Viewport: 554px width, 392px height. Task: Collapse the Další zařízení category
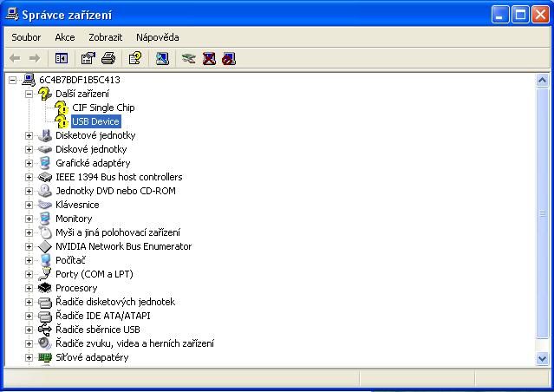[29, 94]
